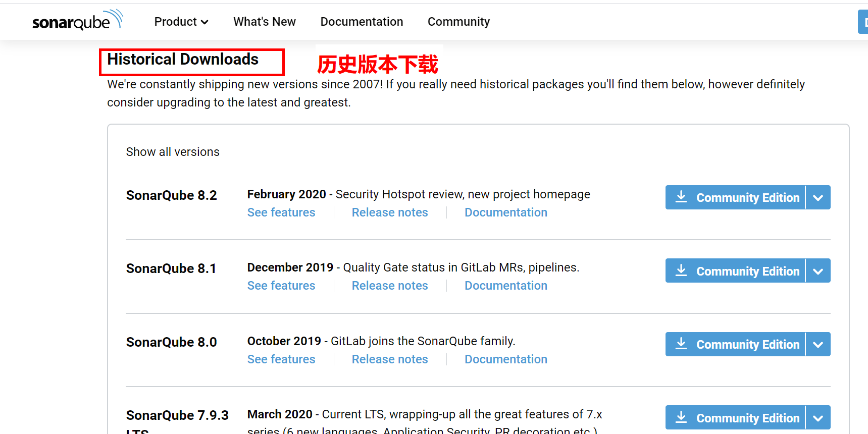
Task: Click the February 2020 release date
Action: click(x=287, y=194)
